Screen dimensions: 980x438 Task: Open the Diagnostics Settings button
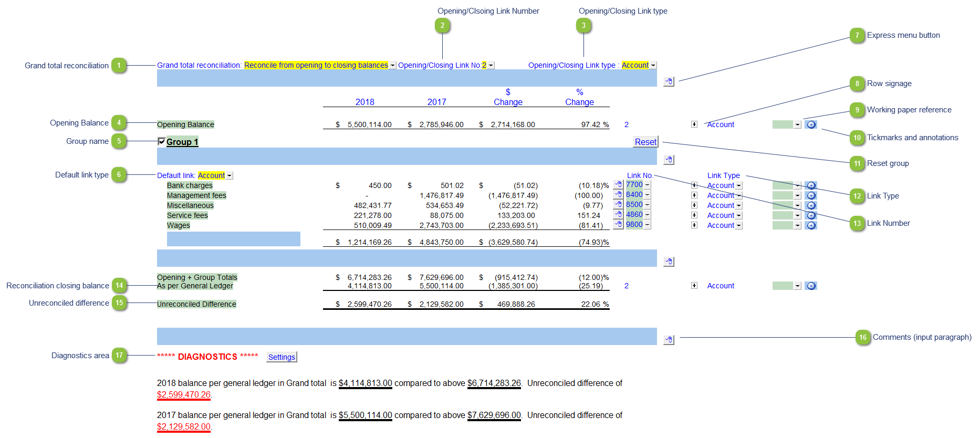coord(282,357)
